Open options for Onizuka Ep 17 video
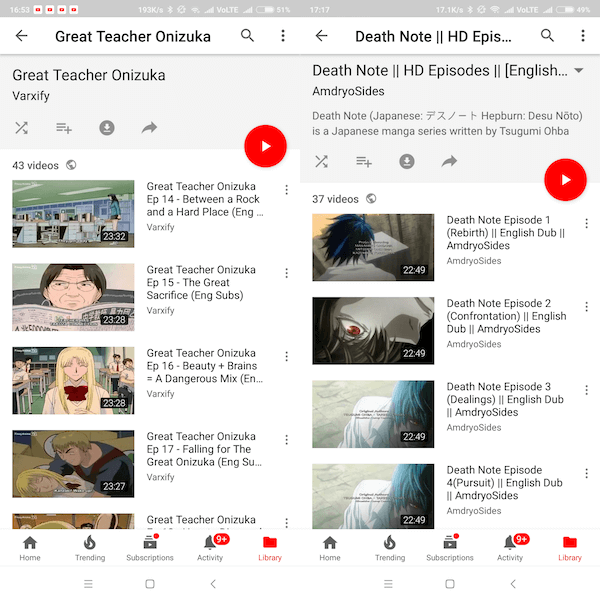 pos(286,440)
